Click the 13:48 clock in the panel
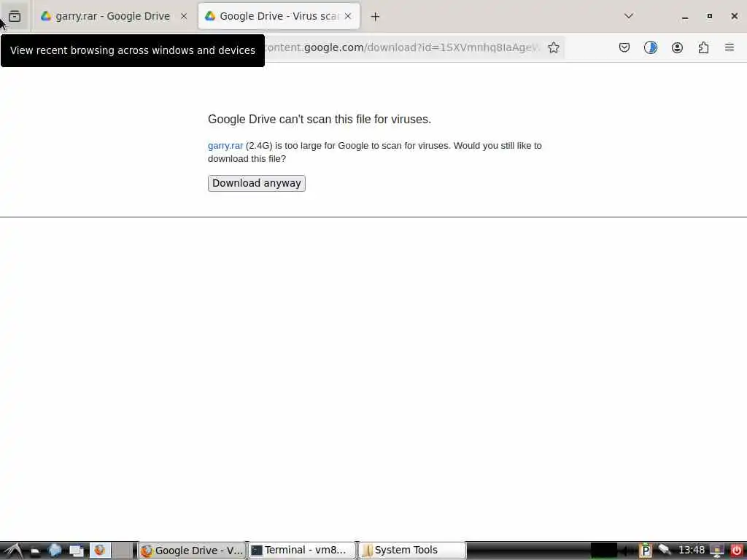747x560 pixels. [692, 550]
